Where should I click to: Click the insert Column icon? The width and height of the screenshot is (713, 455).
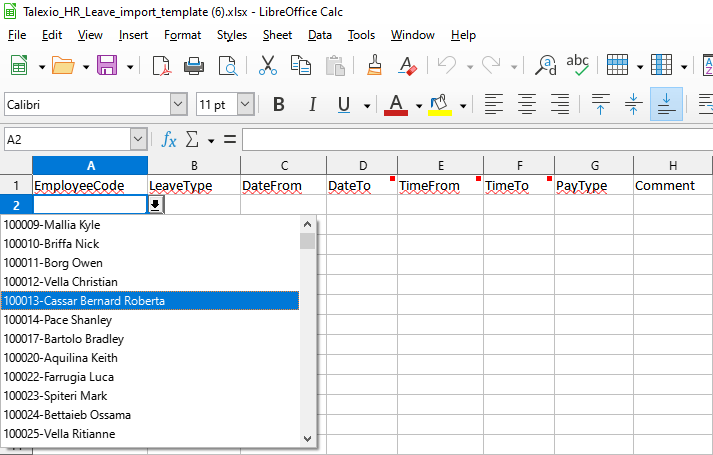(x=662, y=65)
